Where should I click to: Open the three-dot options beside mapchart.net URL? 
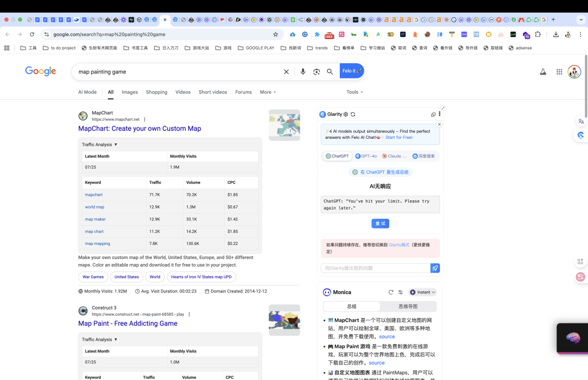coord(145,119)
